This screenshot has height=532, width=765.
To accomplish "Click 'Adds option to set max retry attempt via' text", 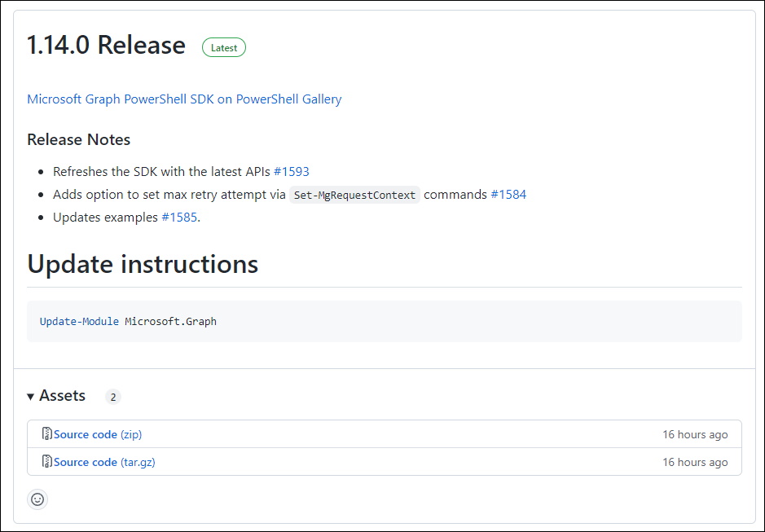I will [169, 194].
